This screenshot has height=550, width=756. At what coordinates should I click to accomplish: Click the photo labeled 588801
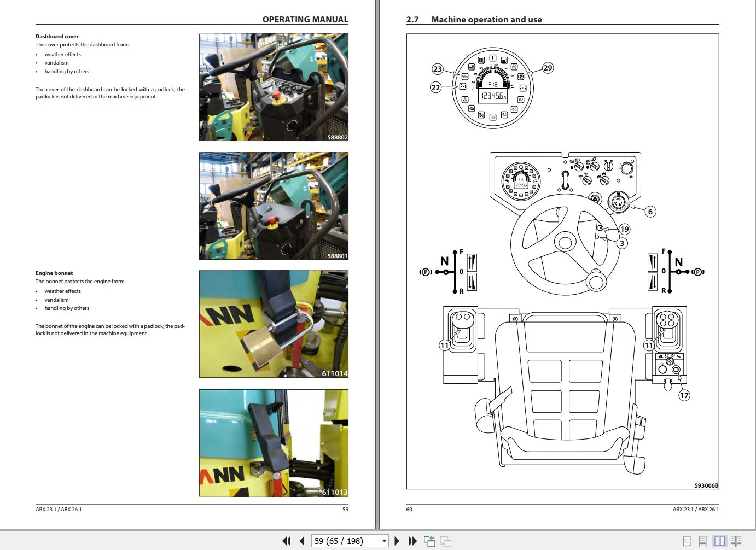[x=273, y=205]
